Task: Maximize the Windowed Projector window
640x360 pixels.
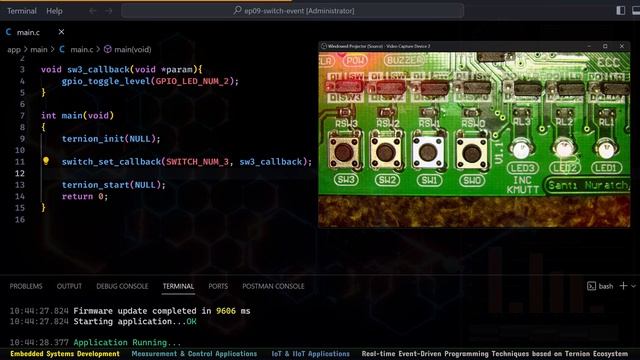Action: [605, 46]
